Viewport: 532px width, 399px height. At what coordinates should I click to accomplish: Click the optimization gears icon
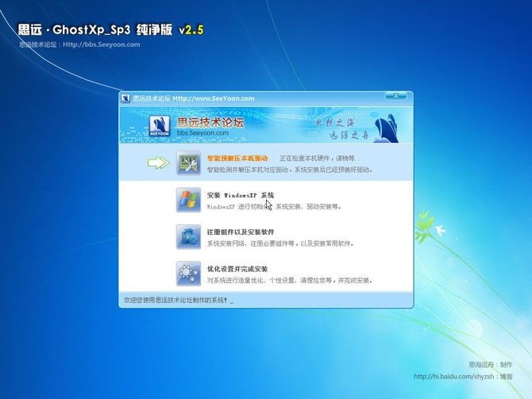point(188,274)
